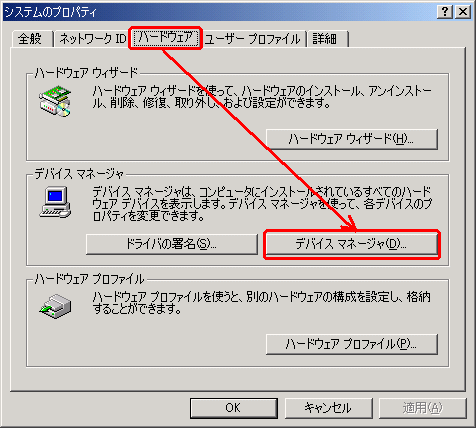Open the ネットワーク ID tab
This screenshot has width=476, height=428.
coord(91,39)
